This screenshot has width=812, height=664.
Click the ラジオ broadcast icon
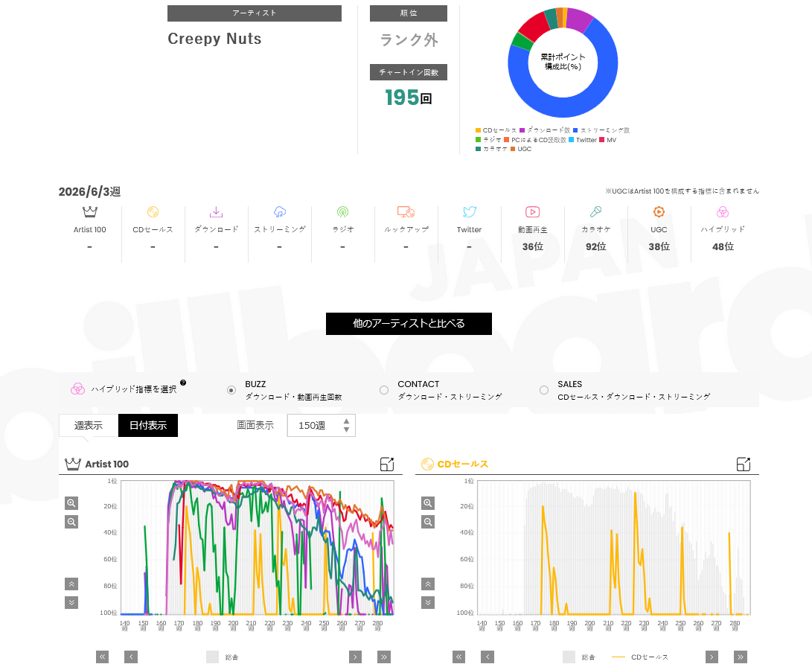pos(343,212)
